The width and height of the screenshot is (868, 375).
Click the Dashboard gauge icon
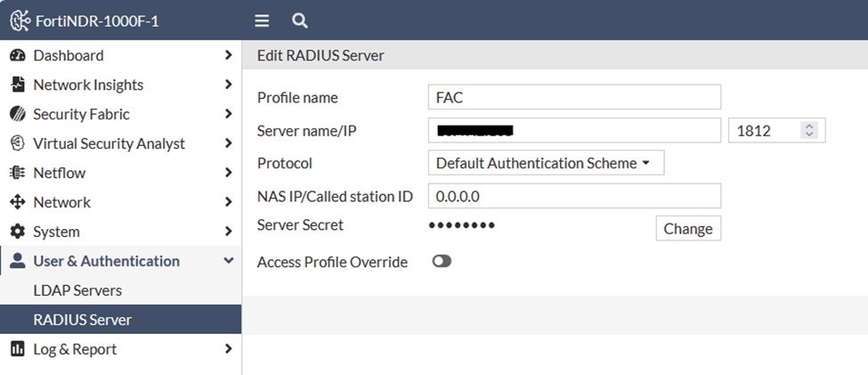click(x=18, y=55)
